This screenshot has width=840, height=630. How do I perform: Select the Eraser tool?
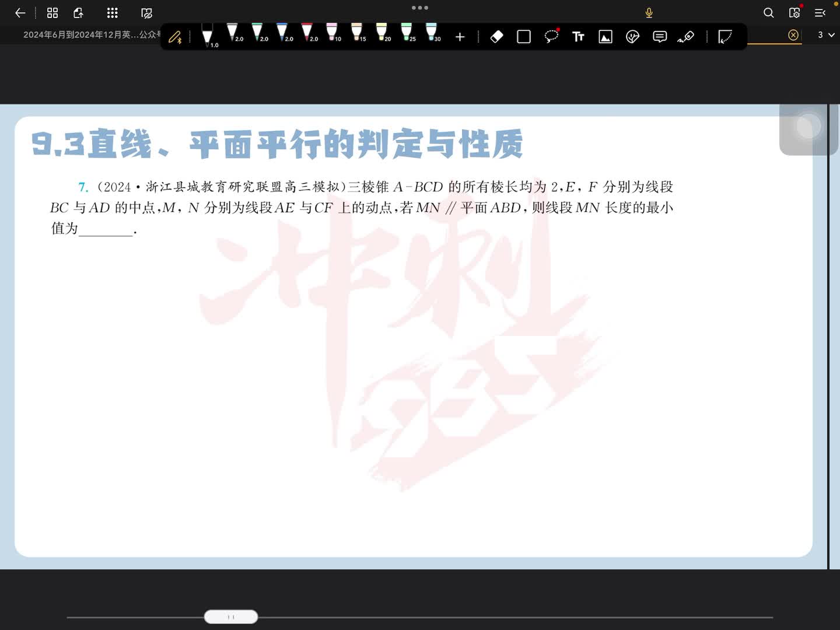pyautogui.click(x=496, y=37)
